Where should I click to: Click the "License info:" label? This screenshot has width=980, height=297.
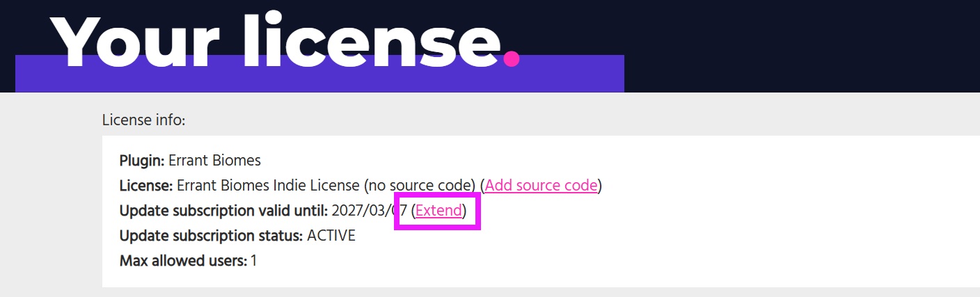143,120
